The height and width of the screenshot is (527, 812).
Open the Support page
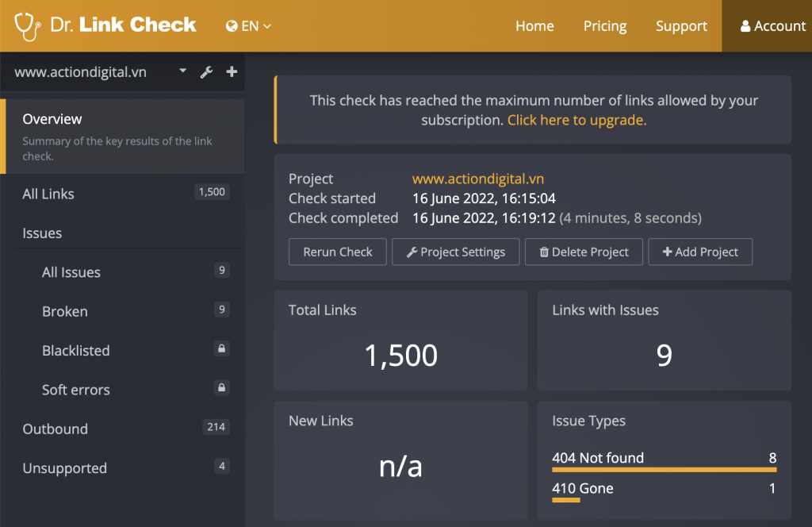coord(681,26)
